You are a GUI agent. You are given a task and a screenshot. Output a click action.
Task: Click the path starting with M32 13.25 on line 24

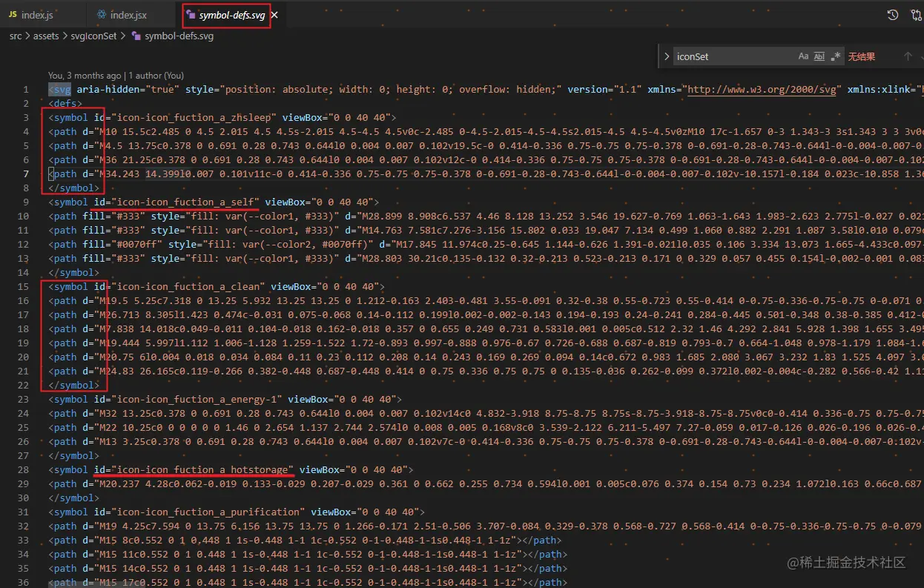(x=486, y=413)
